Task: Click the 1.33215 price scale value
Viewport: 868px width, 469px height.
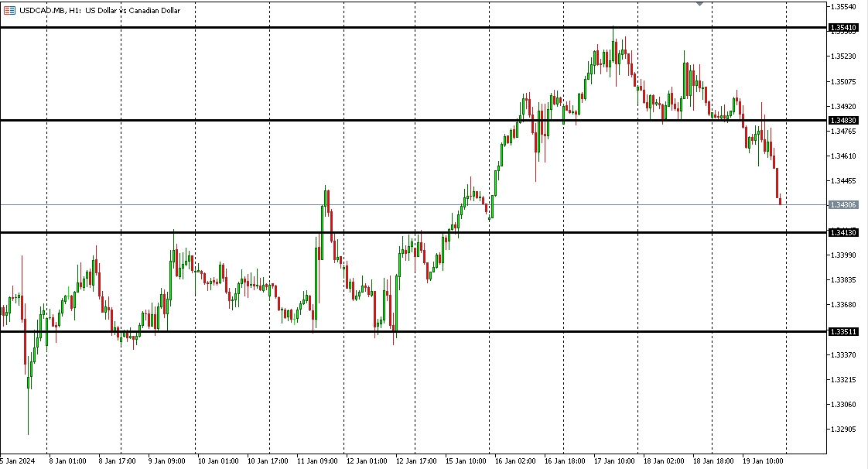Action: point(843,380)
